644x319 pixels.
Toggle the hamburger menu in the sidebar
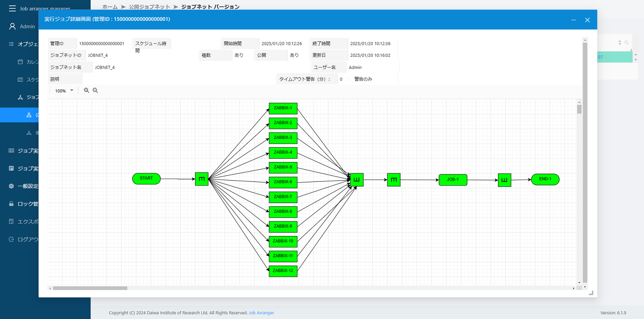click(12, 9)
